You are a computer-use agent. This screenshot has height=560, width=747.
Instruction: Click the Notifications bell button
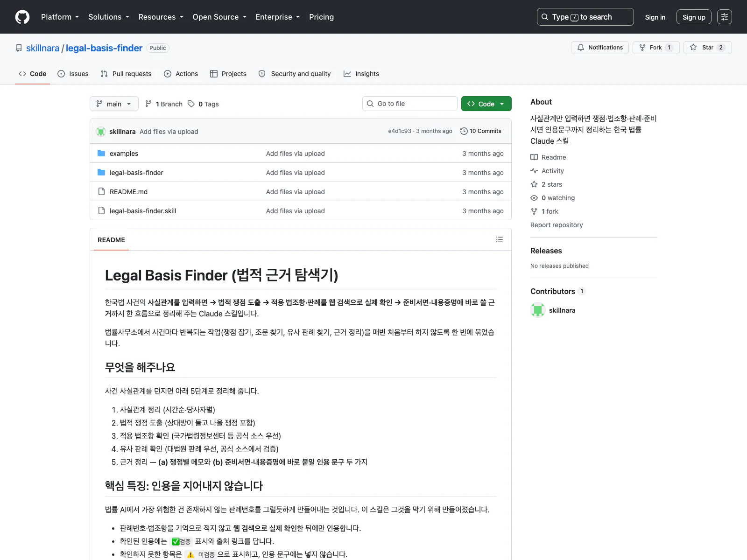[600, 48]
